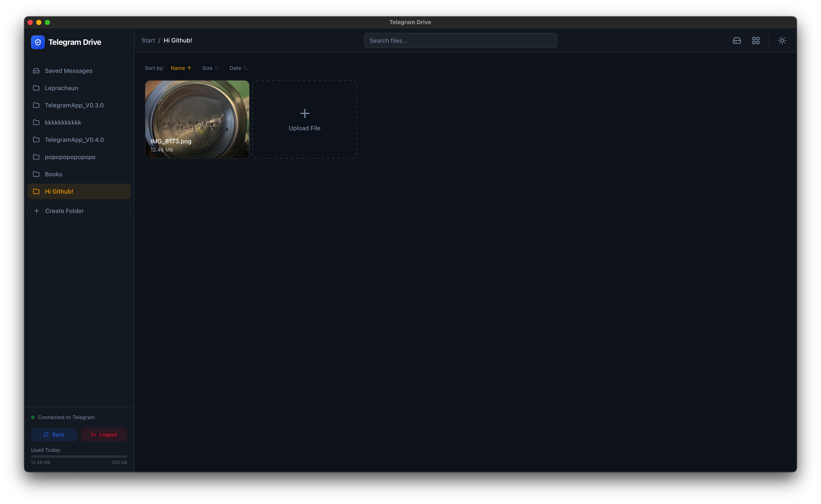This screenshot has width=821, height=504.
Task: Open Saved Messages in sidebar
Action: (68, 71)
